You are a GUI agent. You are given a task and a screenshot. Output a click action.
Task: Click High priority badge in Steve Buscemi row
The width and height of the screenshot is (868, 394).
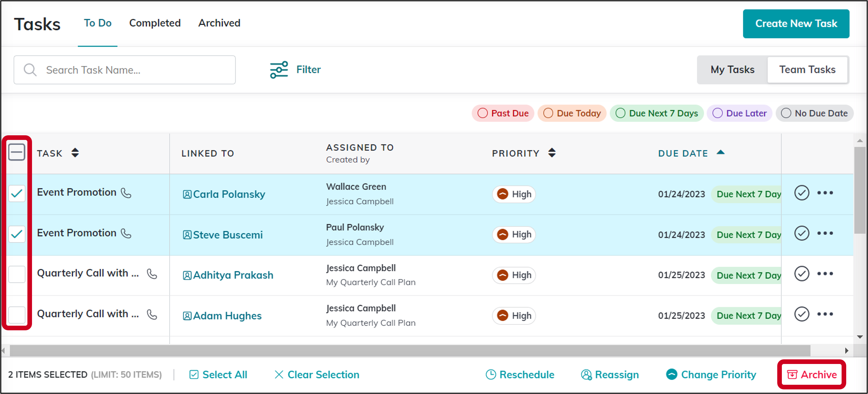click(x=514, y=235)
